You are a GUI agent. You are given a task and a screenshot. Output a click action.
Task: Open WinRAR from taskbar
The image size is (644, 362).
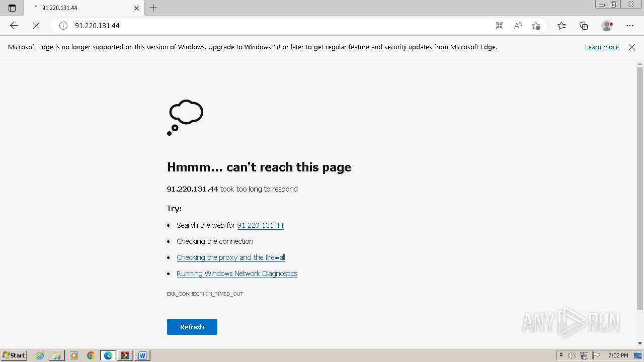pyautogui.click(x=125, y=355)
